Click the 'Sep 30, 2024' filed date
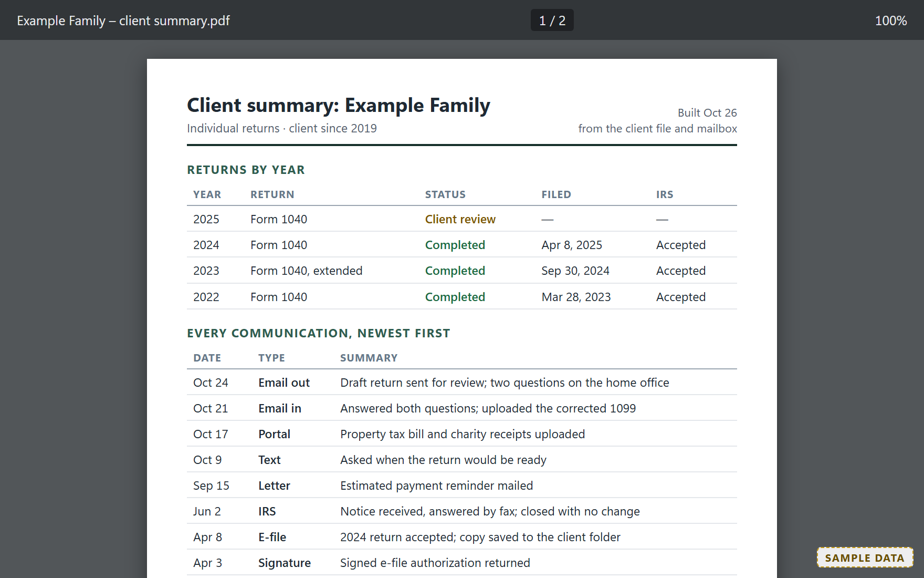This screenshot has height=578, width=924. tap(575, 271)
